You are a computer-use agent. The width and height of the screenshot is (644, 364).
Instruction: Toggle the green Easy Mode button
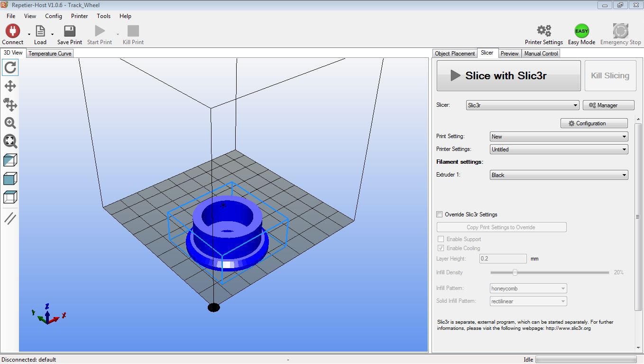[x=581, y=31]
